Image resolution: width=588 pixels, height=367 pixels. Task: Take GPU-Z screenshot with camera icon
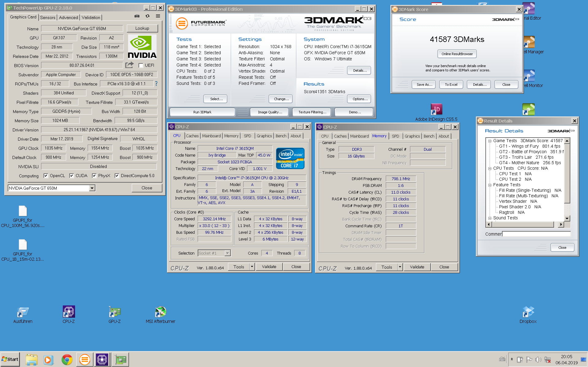[x=137, y=16]
